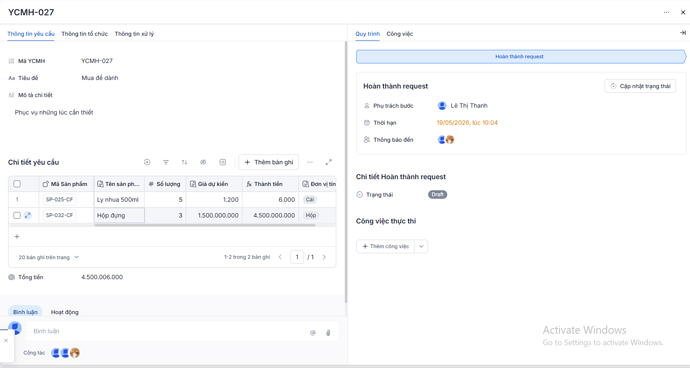Click the page number input box
Viewport: 690px width, 368px height.
coord(297,257)
